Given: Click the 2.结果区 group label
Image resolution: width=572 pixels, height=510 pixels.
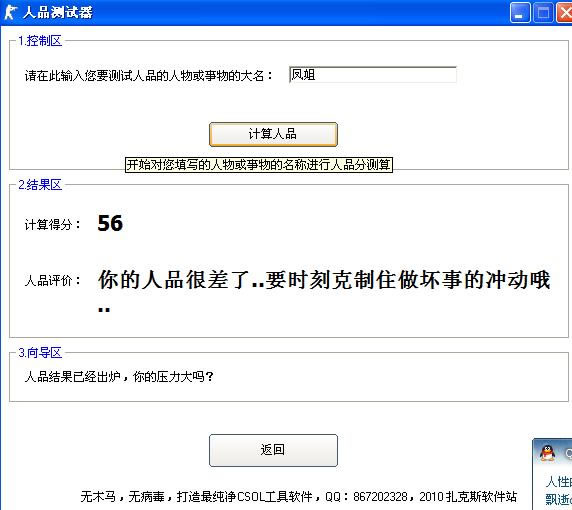Looking at the screenshot, I should 40,185.
